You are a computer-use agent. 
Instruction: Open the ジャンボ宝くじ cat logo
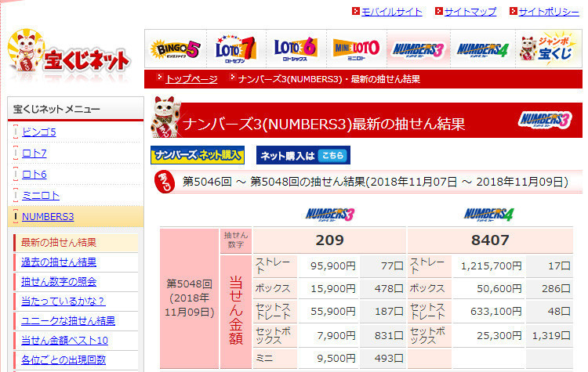(547, 49)
